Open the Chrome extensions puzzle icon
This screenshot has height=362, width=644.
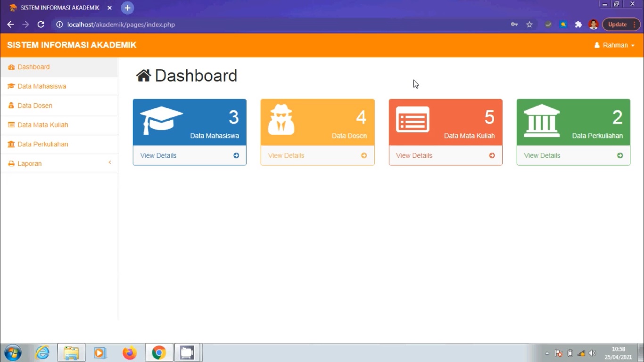(x=578, y=25)
